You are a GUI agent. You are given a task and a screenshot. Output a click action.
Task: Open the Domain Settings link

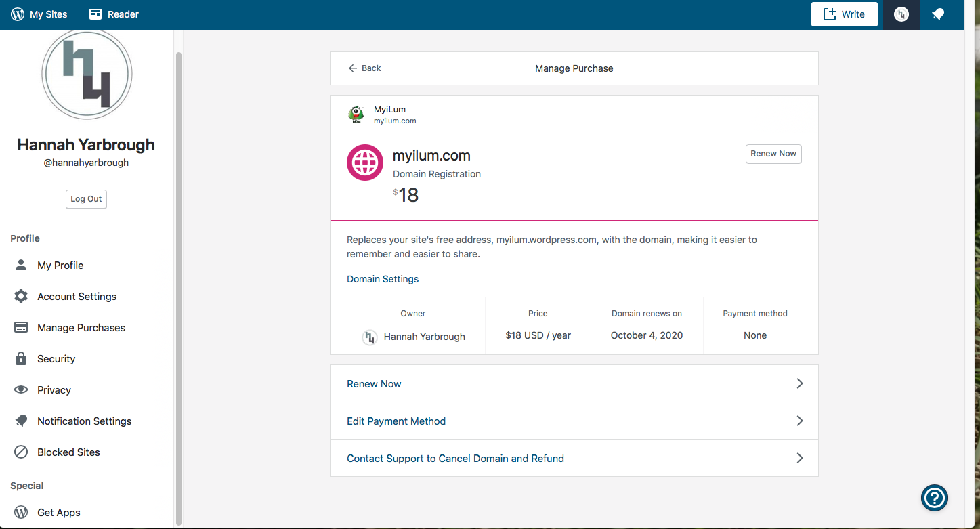pyautogui.click(x=383, y=279)
